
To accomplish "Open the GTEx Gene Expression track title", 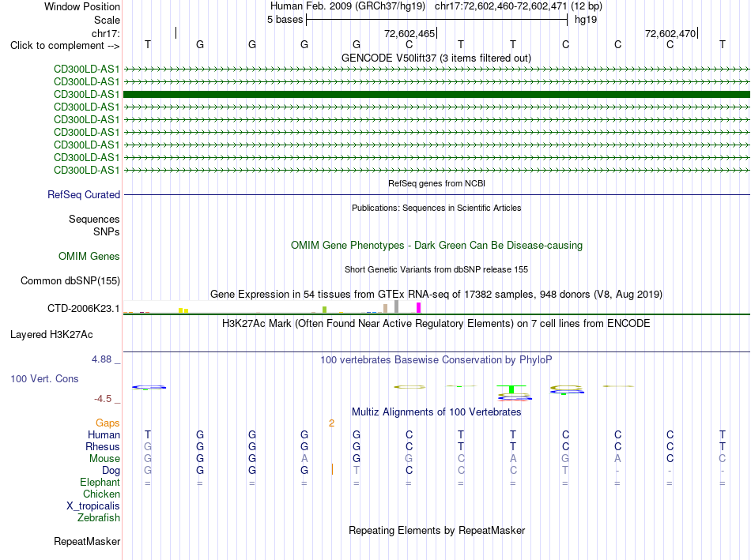I will point(436,295).
